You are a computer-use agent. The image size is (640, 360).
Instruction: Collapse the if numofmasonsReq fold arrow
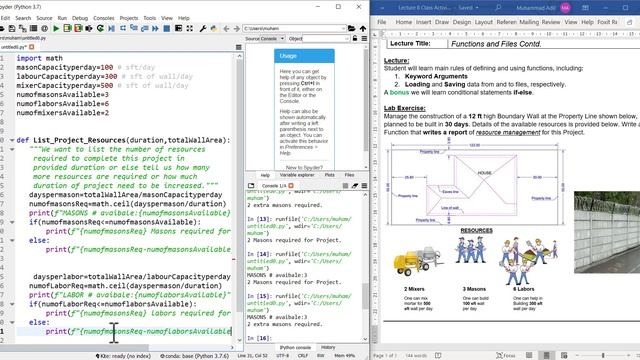point(12,222)
